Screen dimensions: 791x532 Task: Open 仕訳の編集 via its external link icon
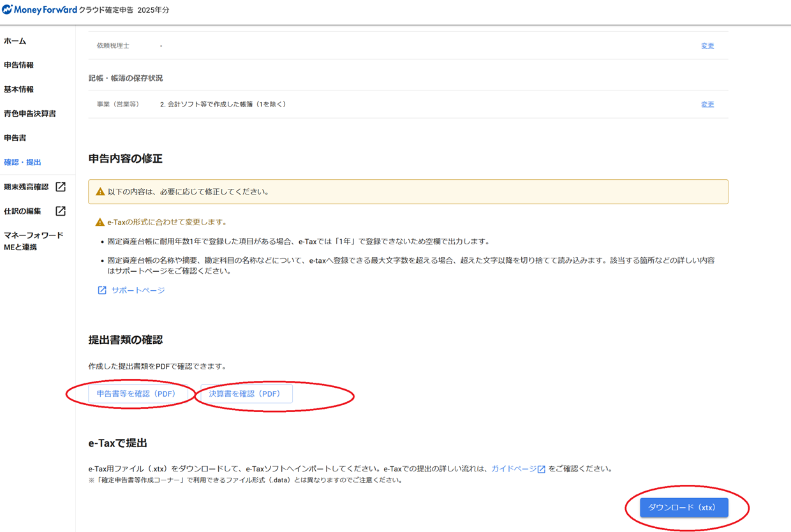click(x=60, y=211)
